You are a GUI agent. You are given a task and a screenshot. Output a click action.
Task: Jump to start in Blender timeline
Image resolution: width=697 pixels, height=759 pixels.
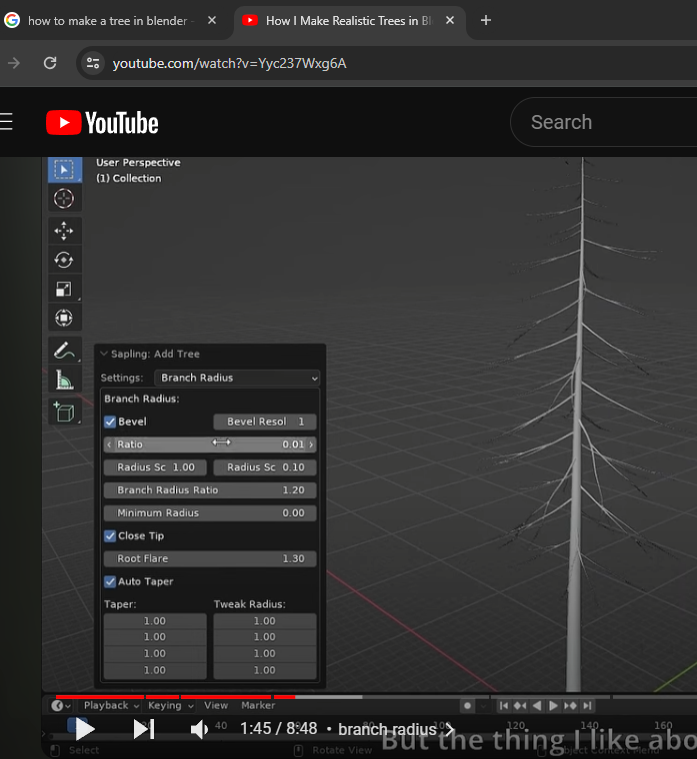(504, 706)
